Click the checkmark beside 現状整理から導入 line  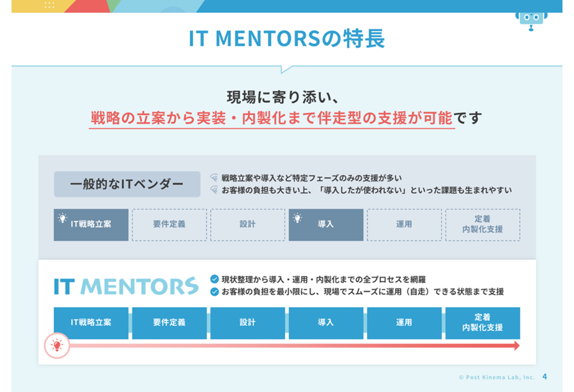(x=215, y=279)
